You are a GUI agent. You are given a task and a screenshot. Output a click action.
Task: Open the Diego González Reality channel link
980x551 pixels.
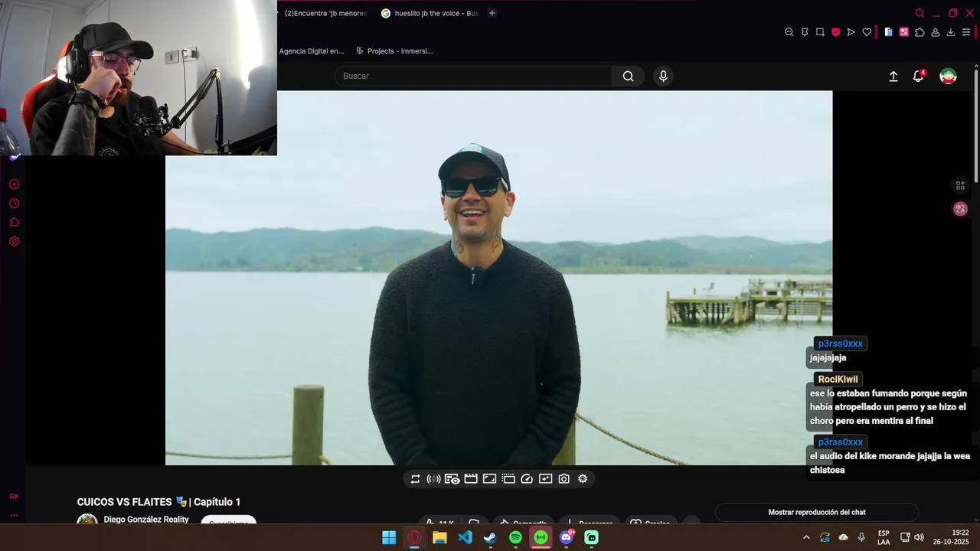coord(146,520)
